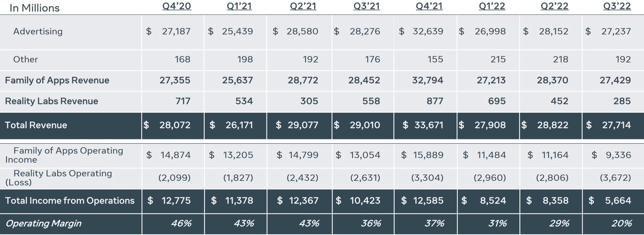
Task: Click Reality Labs Operating (Loss) label
Action: (x=58, y=178)
